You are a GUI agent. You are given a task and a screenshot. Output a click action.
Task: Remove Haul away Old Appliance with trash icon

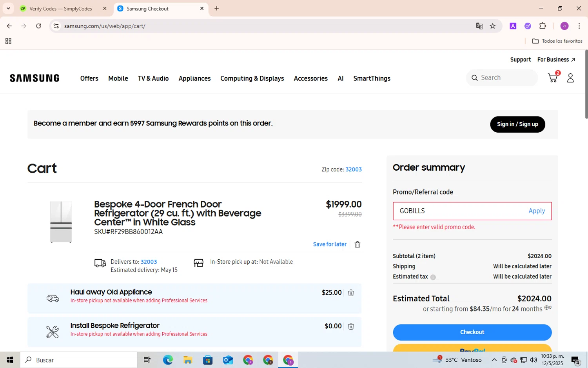coord(351,293)
